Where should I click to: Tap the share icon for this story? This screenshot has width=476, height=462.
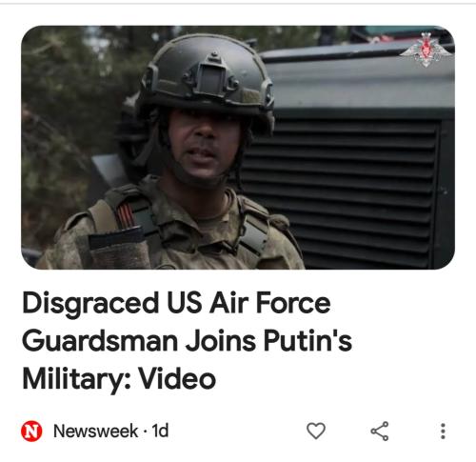click(x=380, y=431)
